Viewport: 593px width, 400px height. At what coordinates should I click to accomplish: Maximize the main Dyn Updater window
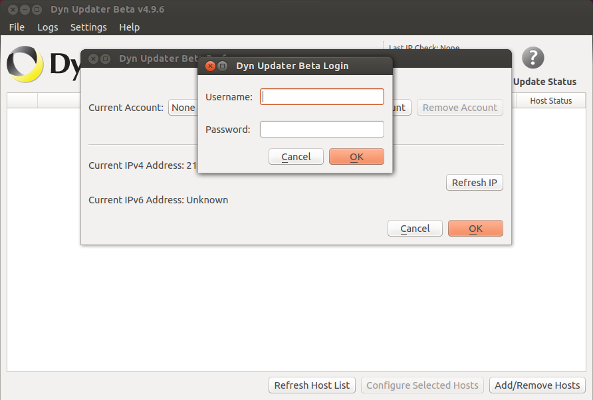pyautogui.click(x=37, y=9)
